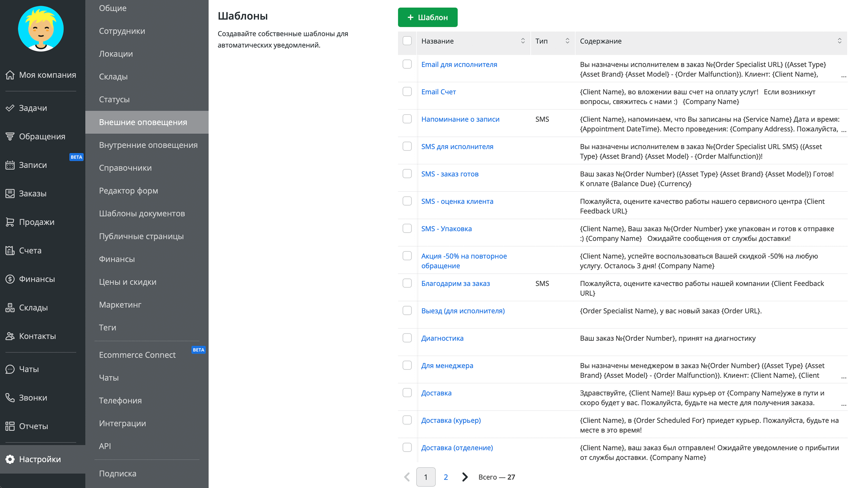
Task: Open the Напоминание о записи template link
Action: click(460, 119)
